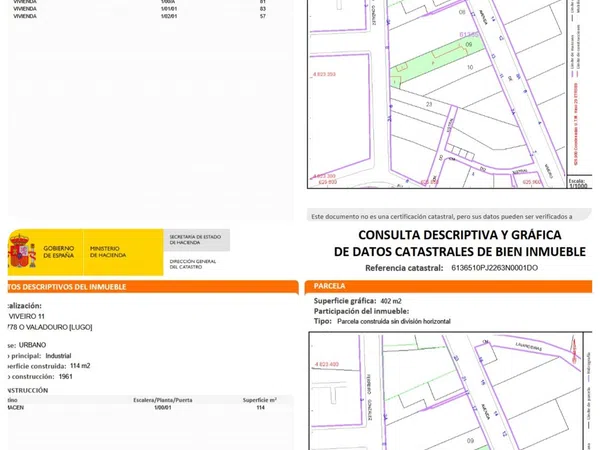
Task: Select the '402 m2' surface value
Action: 391,301
